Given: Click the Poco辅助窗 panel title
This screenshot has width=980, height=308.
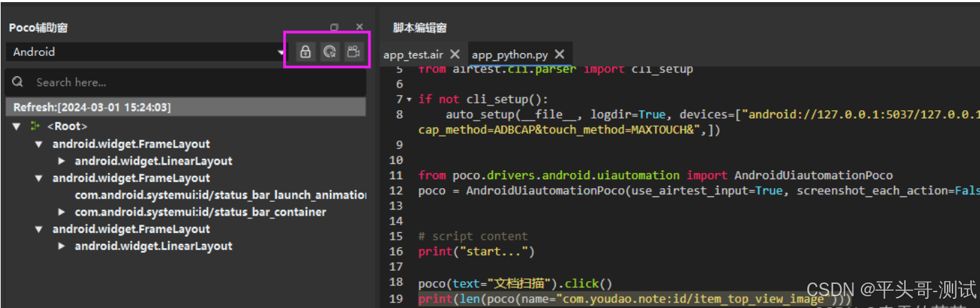Looking at the screenshot, I should [38, 28].
